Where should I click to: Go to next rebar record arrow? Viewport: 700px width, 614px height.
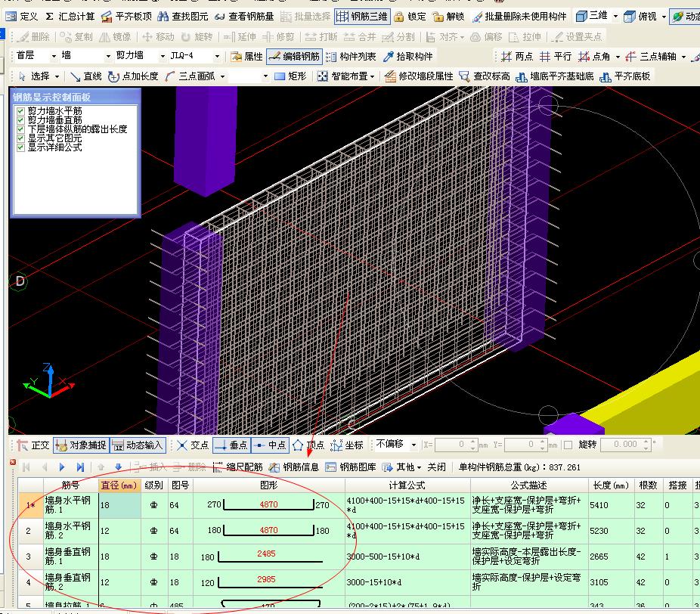click(x=62, y=467)
